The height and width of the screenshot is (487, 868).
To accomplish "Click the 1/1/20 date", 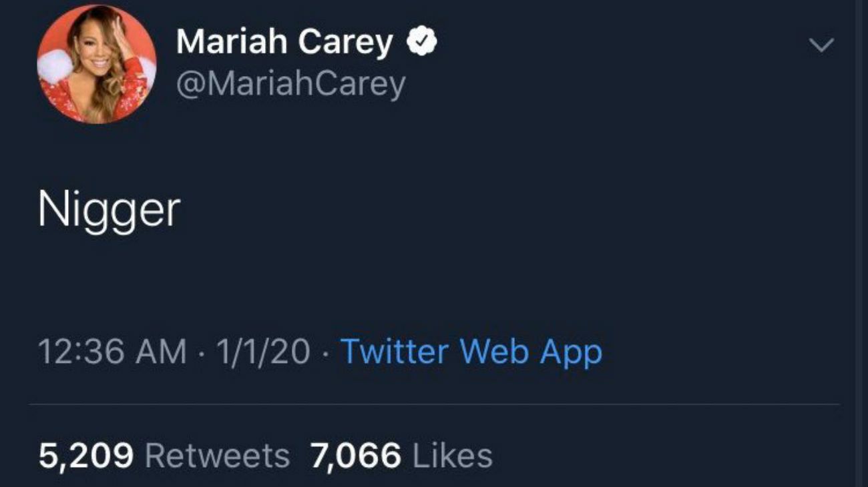I will click(263, 352).
